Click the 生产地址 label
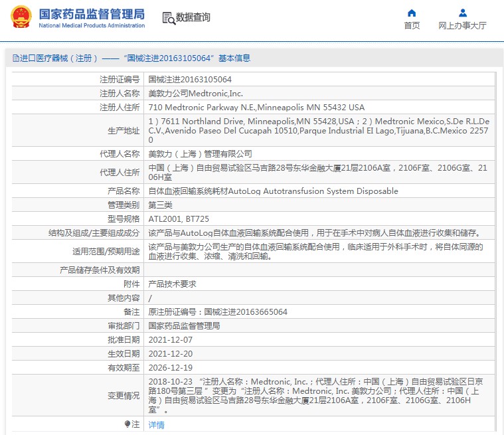Image resolution: width=504 pixels, height=435 pixels. point(124,131)
